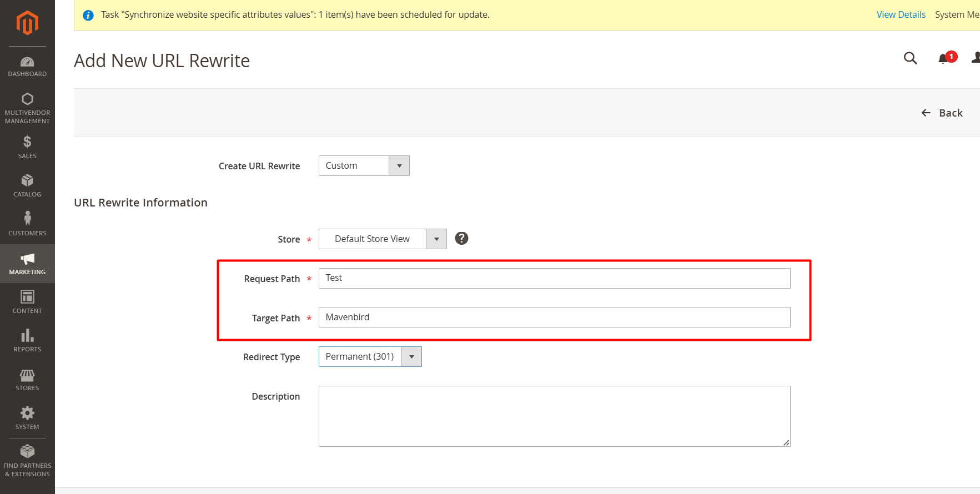Click the info icon in the task message
This screenshot has height=494, width=980.
pyautogui.click(x=88, y=15)
